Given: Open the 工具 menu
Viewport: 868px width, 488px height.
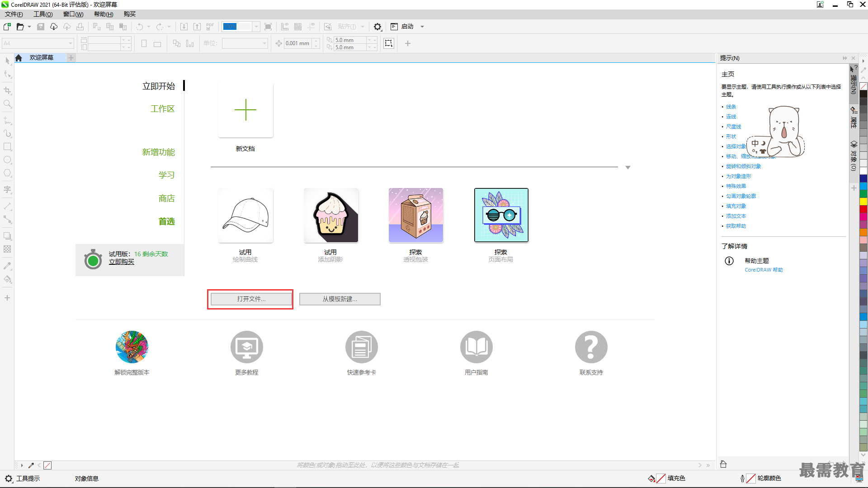Looking at the screenshot, I should [43, 14].
